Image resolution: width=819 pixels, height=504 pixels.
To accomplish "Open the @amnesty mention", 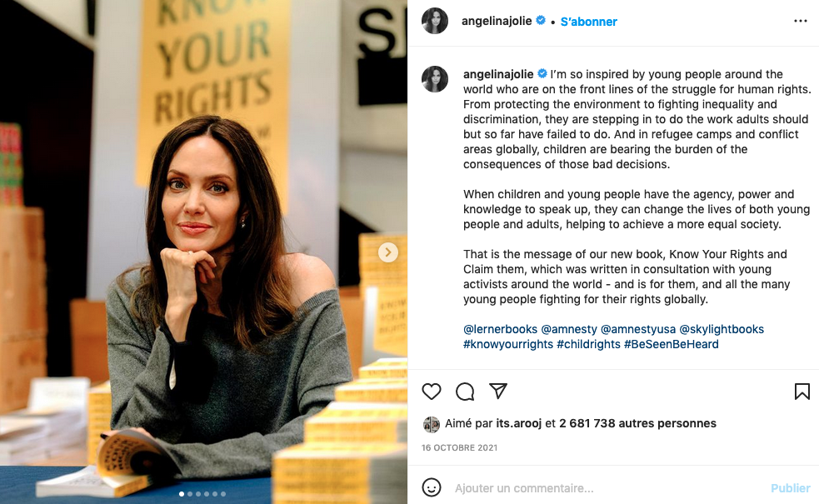I will tap(569, 329).
